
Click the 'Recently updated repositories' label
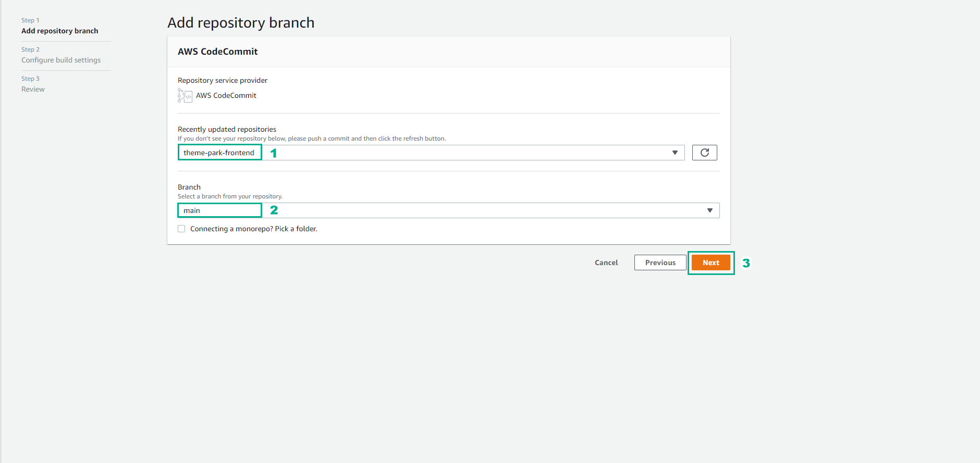click(x=227, y=129)
